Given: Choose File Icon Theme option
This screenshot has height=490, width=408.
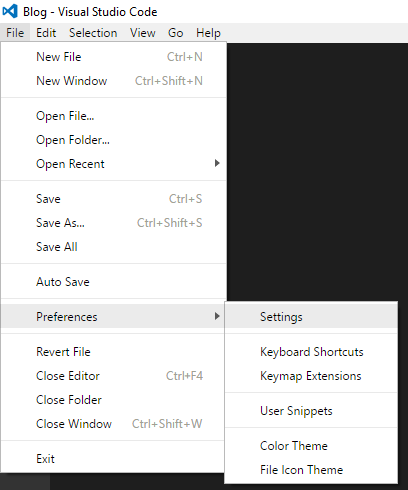Looking at the screenshot, I should [311, 470].
